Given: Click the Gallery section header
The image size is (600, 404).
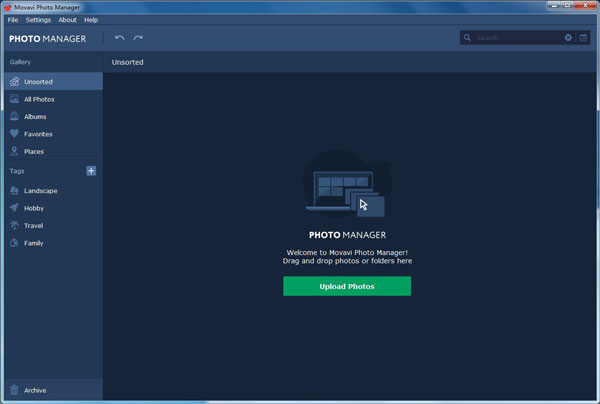Looking at the screenshot, I should click(x=20, y=62).
